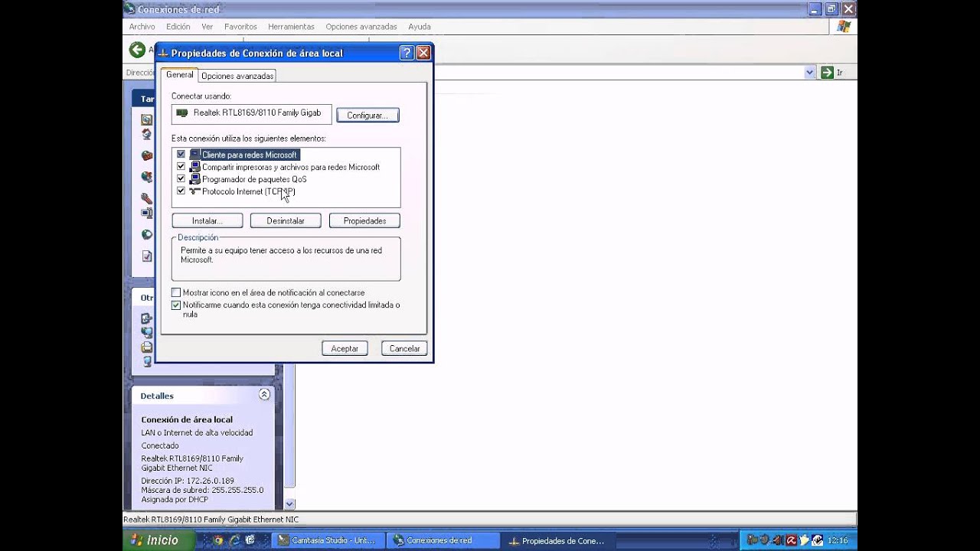This screenshot has width=980, height=551.
Task: Click the Desinstalar button
Action: click(x=286, y=220)
